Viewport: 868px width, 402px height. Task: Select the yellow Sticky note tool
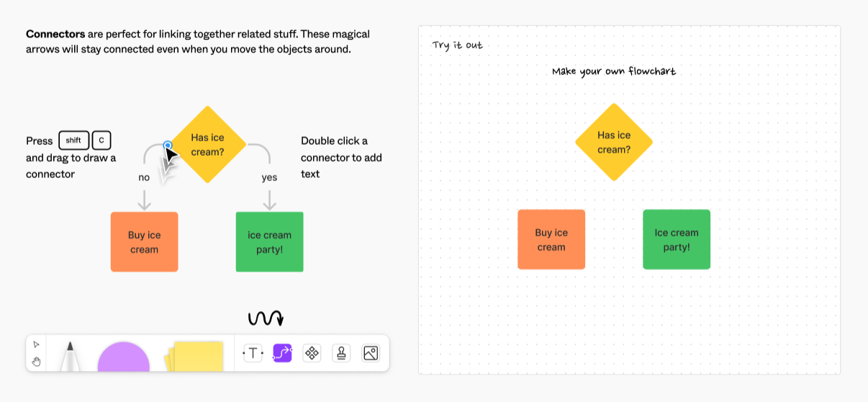(x=194, y=356)
